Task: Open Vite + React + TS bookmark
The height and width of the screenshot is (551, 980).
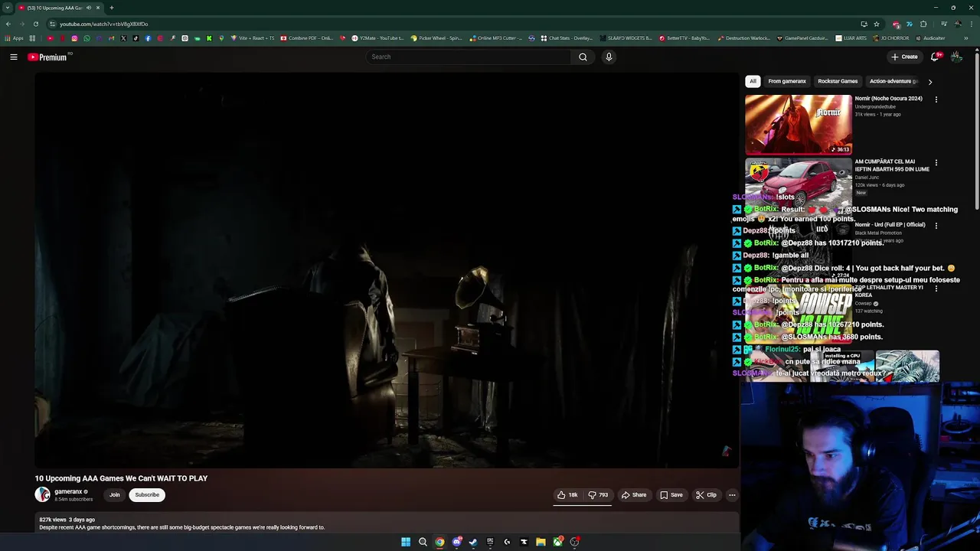Action: pos(253,37)
